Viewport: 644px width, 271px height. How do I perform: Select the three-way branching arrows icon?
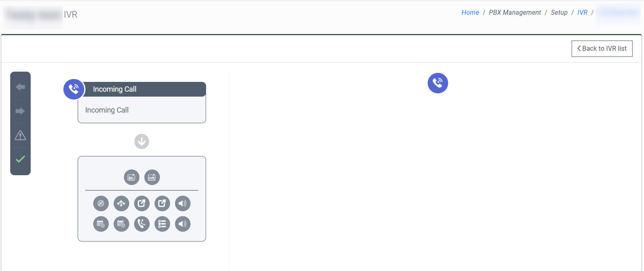tap(121, 203)
